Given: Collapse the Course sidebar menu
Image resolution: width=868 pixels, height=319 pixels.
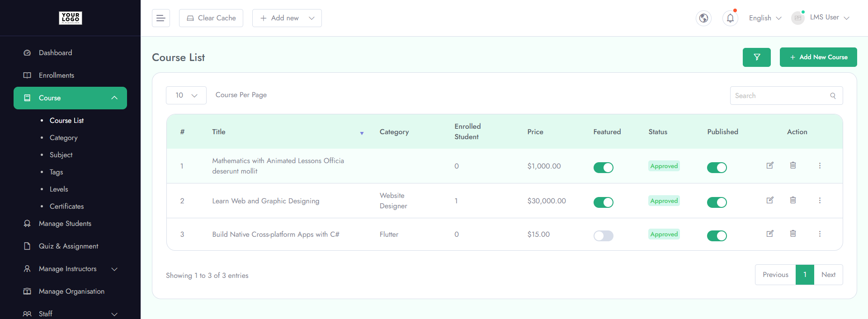Looking at the screenshot, I should (70, 98).
